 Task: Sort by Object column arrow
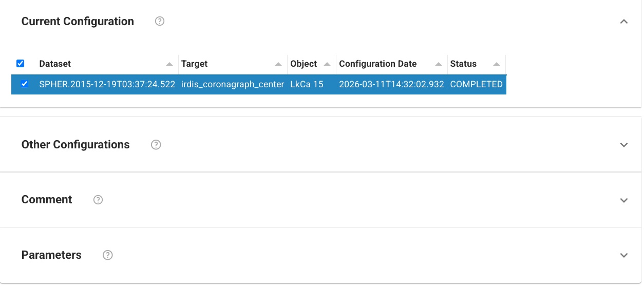pos(327,64)
